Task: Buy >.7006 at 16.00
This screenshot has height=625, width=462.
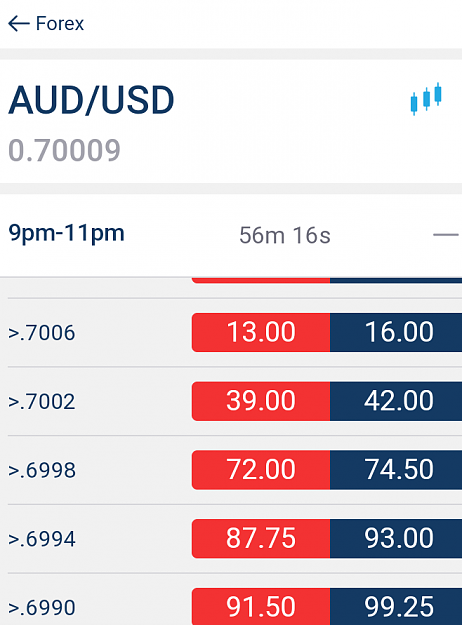Action: click(x=396, y=332)
